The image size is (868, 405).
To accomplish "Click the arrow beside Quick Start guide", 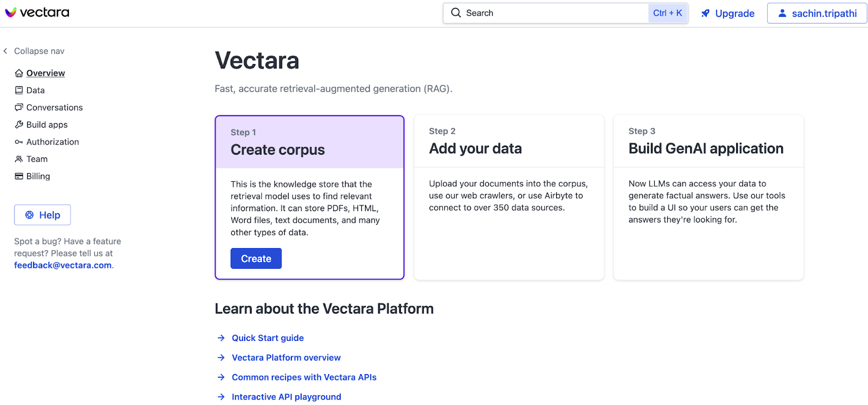I will [221, 338].
